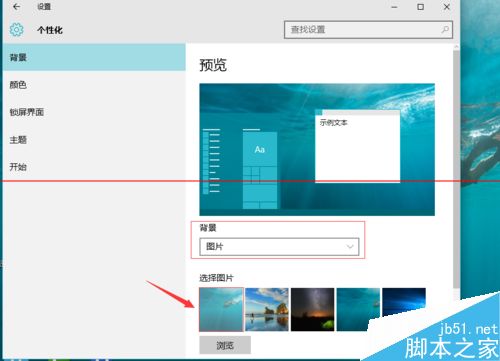Minimize the Settings window

tap(394, 7)
